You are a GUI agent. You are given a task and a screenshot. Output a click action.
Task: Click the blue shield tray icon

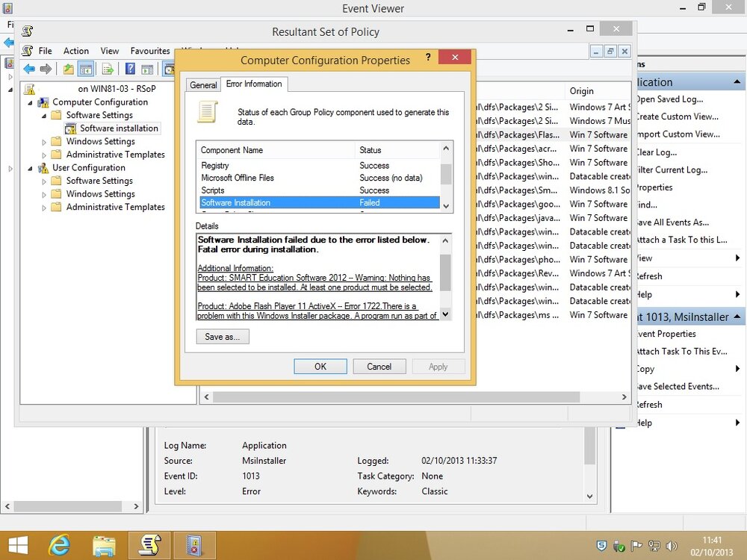[x=601, y=547]
